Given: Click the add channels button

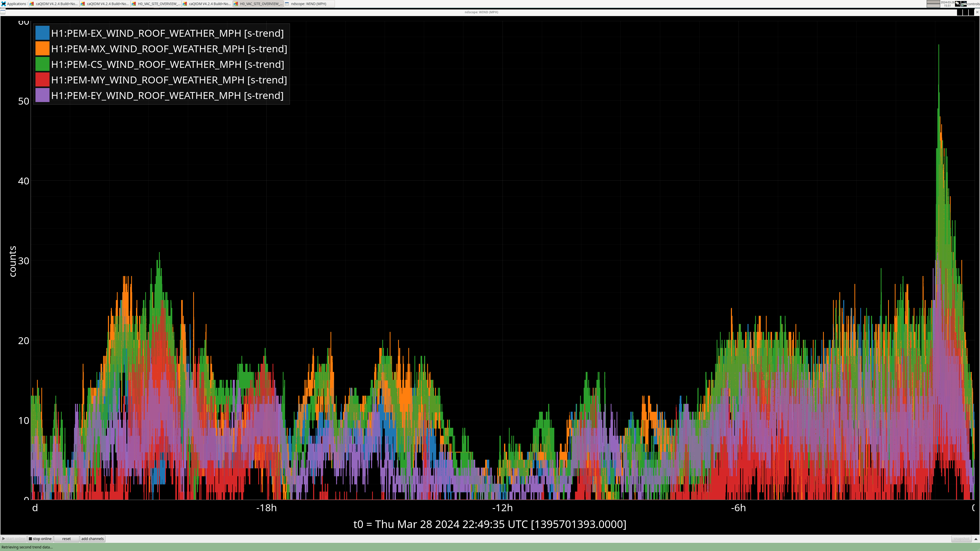Looking at the screenshot, I should point(92,539).
